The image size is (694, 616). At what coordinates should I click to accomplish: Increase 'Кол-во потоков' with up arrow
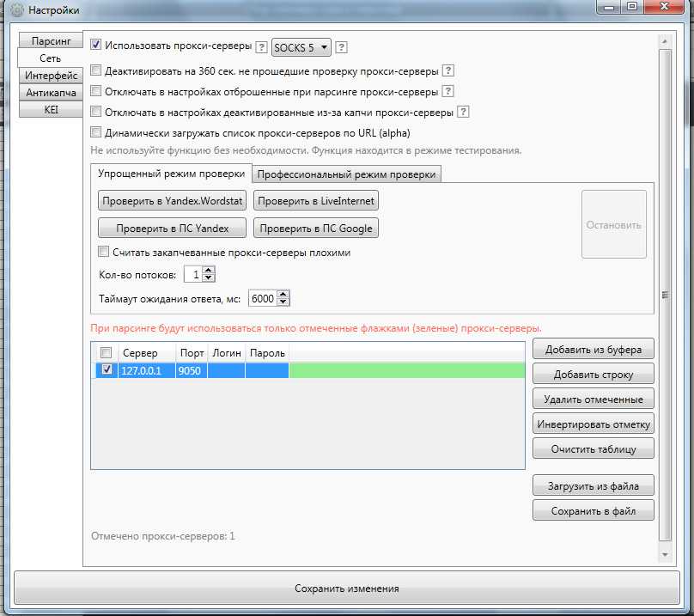click(209, 271)
